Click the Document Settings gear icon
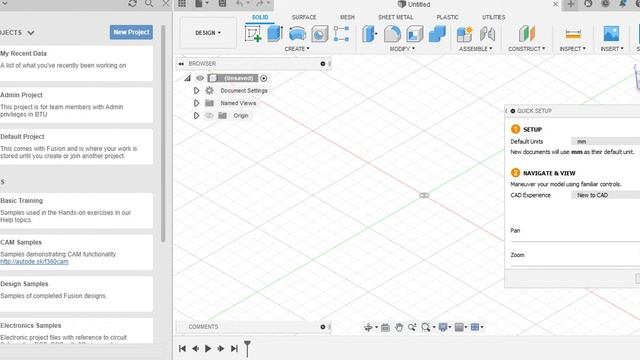 [209, 91]
